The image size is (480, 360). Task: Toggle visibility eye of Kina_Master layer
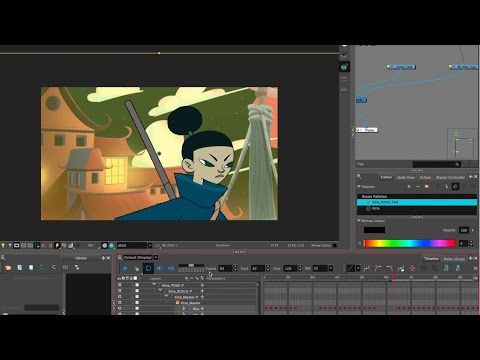(120, 303)
